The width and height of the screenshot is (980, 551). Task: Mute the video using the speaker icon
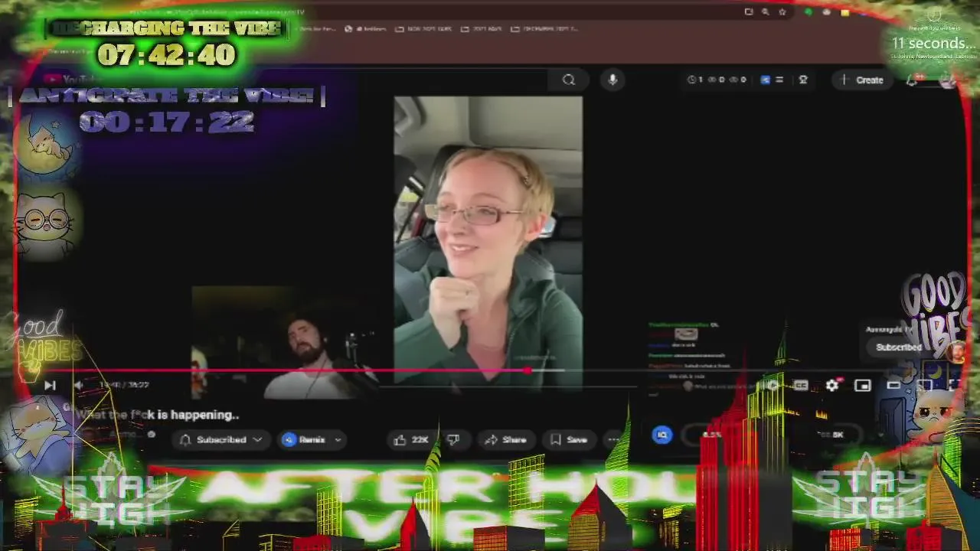coord(77,385)
